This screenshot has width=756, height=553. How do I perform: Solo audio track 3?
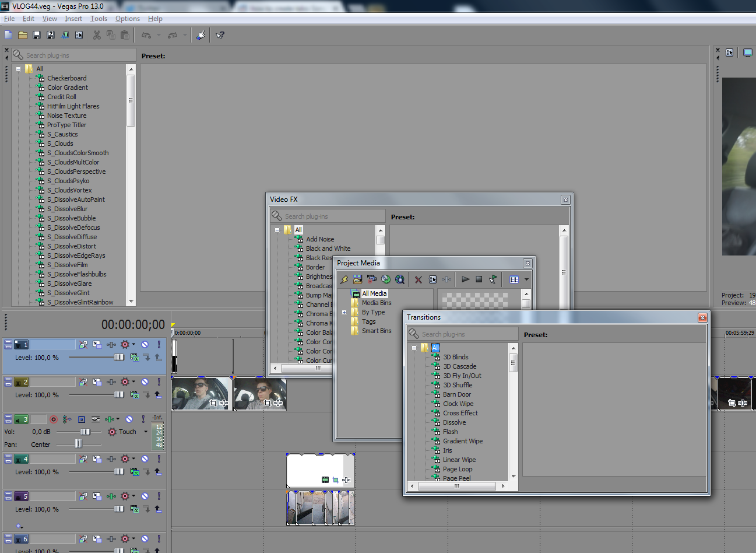143,419
